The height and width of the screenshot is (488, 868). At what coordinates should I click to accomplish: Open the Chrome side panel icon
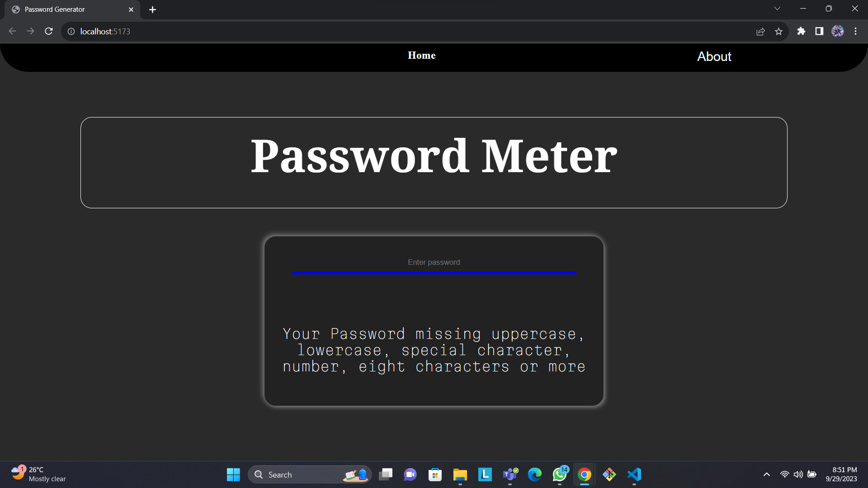coord(819,31)
